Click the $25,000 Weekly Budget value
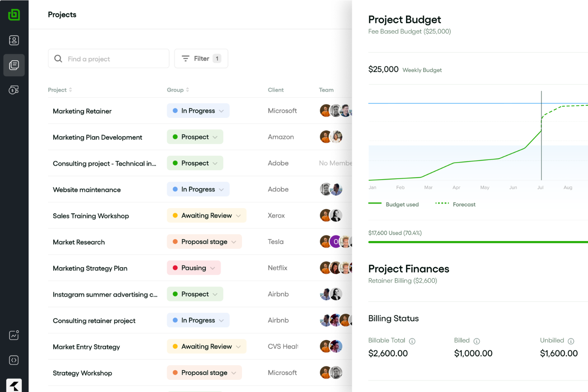The height and width of the screenshot is (392, 588). click(x=383, y=70)
